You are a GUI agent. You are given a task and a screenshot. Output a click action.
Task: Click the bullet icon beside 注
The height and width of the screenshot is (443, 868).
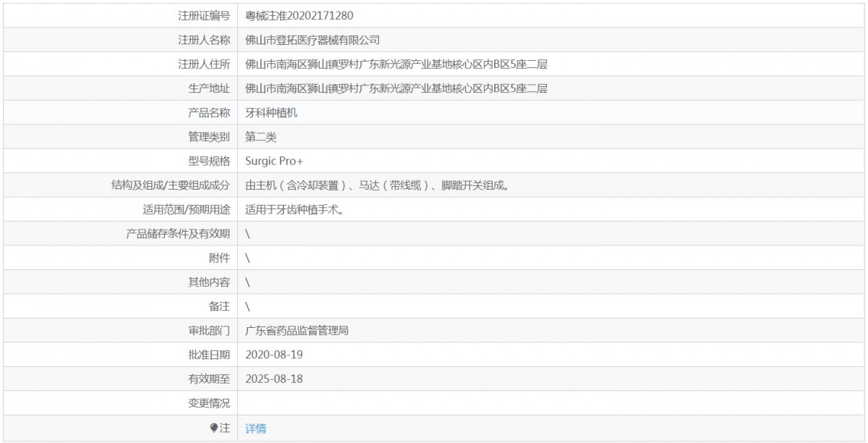[x=213, y=428]
